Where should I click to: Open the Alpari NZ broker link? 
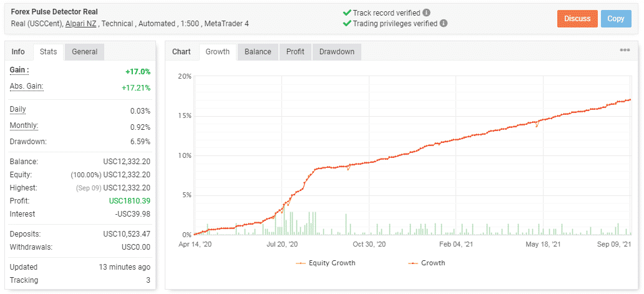point(81,24)
